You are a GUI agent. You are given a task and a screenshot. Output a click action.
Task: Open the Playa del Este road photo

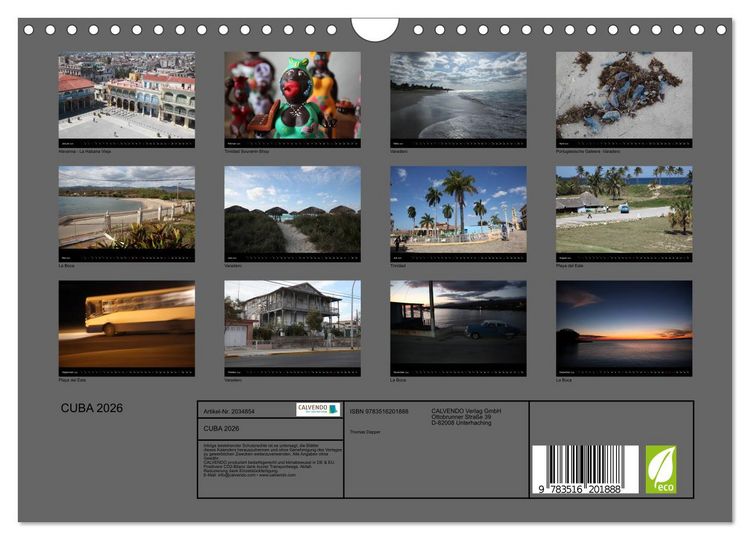(x=624, y=209)
